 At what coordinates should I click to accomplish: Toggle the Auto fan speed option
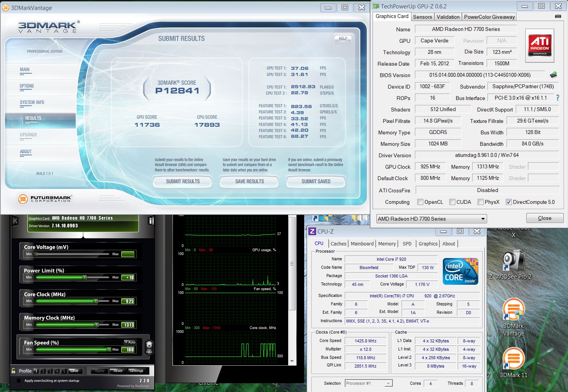[x=130, y=342]
